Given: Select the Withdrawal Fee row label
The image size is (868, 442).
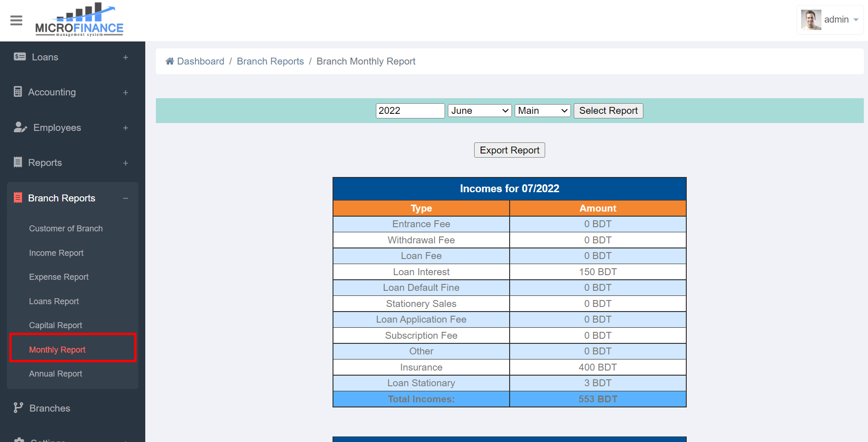Looking at the screenshot, I should pyautogui.click(x=421, y=240).
